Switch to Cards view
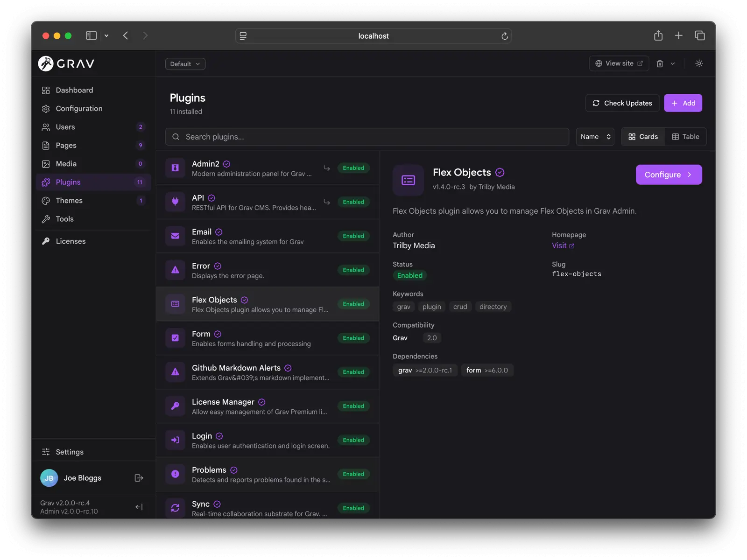747x560 pixels. [643, 137]
